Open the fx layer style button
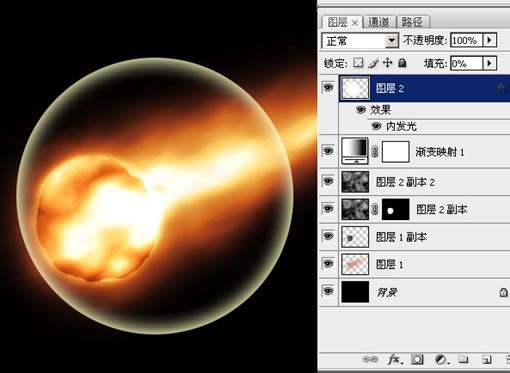Image resolution: width=510 pixels, height=373 pixels. [x=395, y=359]
